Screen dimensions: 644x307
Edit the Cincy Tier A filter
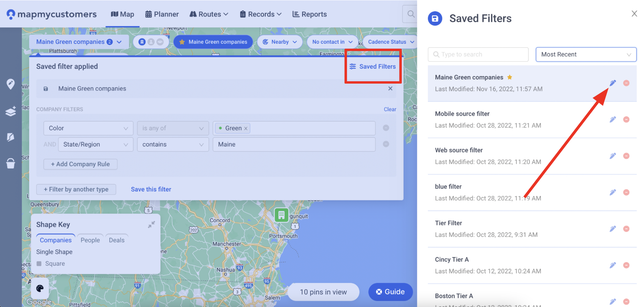coord(613,265)
